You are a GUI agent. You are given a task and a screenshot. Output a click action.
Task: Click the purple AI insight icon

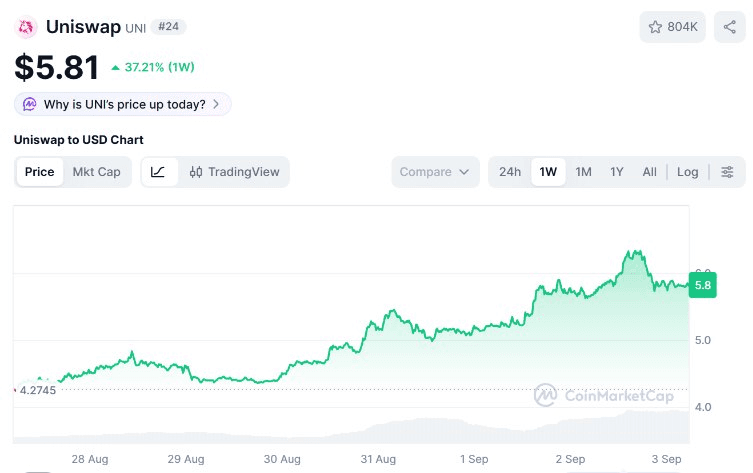pyautogui.click(x=30, y=104)
